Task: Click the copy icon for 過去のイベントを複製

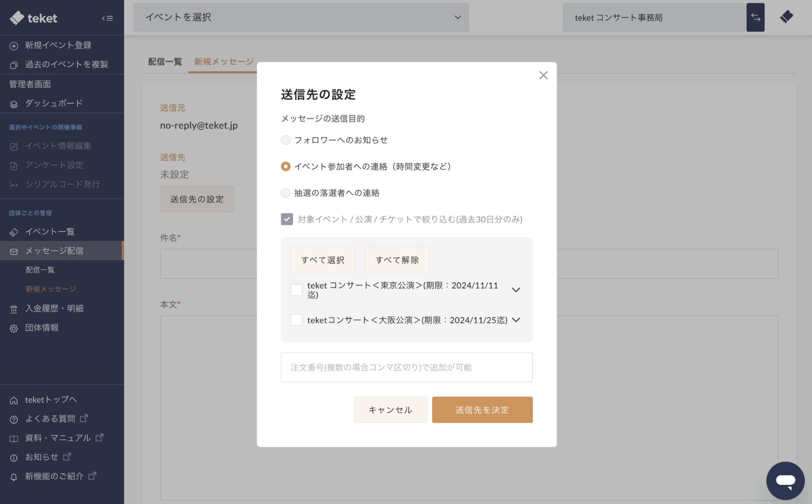Action: tap(14, 65)
